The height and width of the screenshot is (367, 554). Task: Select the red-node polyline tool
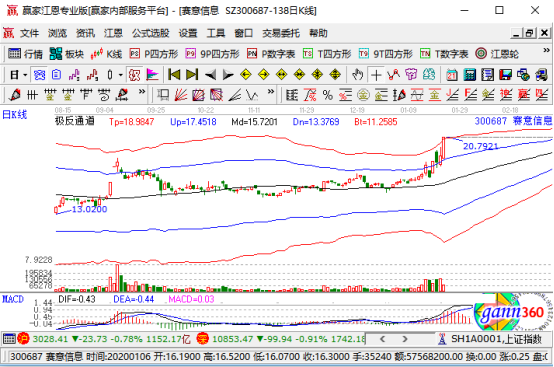(x=393, y=75)
